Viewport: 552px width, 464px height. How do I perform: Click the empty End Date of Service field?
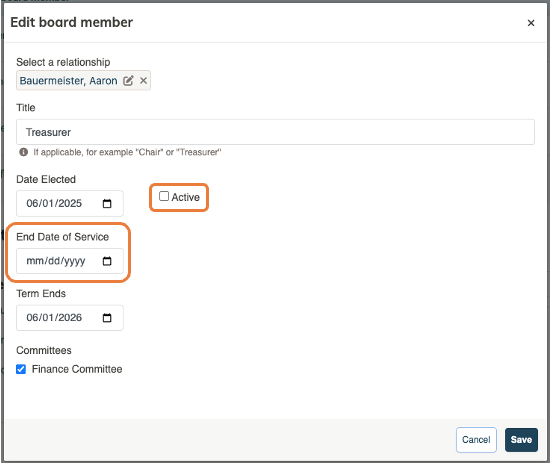coord(70,261)
